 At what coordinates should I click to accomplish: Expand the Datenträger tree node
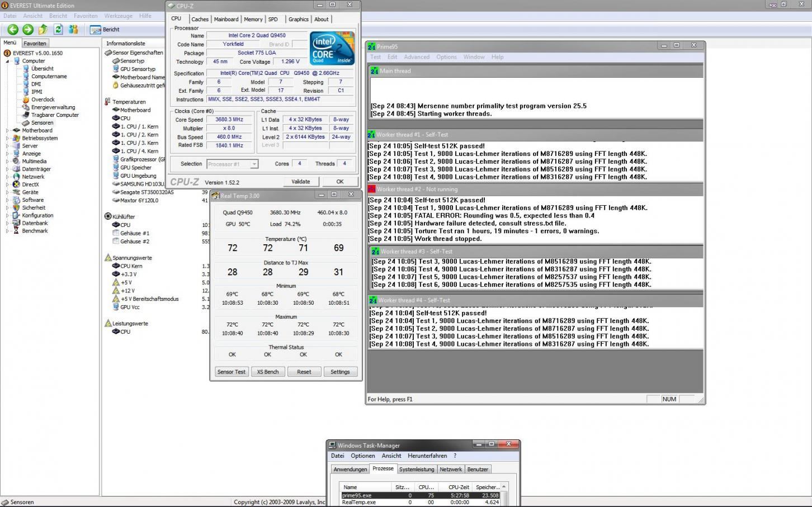click(8, 169)
